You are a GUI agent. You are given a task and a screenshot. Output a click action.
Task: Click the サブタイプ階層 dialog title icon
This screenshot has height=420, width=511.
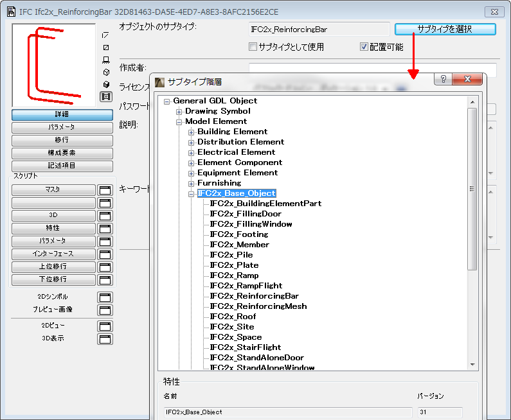[x=159, y=82]
